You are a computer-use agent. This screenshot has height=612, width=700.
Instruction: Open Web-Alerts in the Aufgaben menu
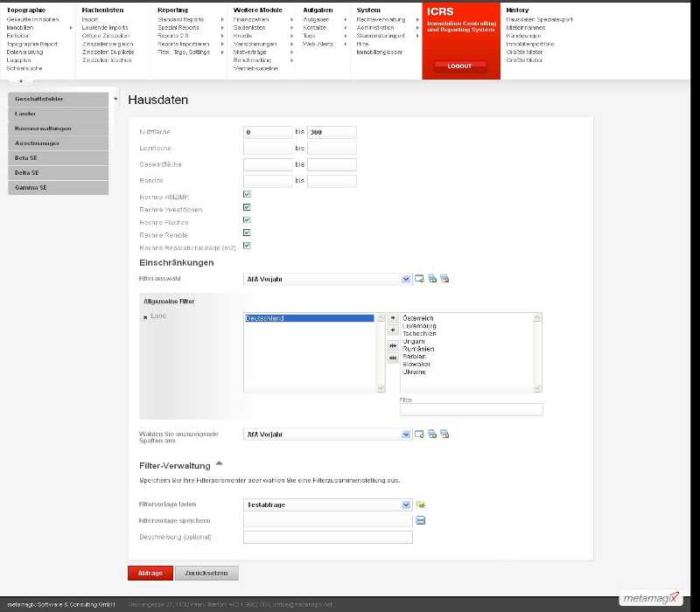coord(318,45)
